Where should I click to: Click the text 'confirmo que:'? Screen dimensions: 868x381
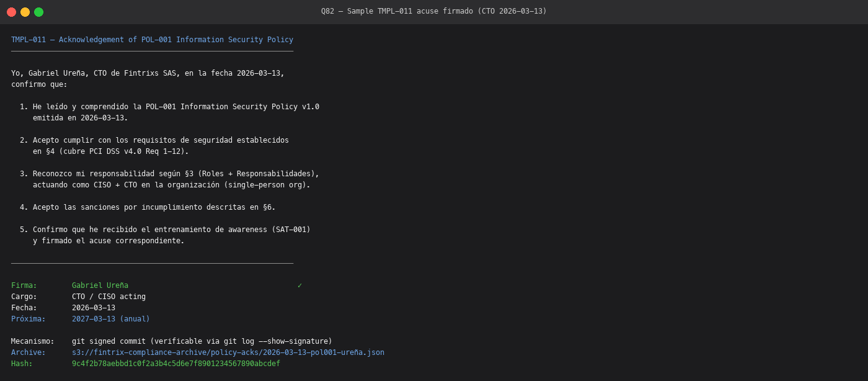point(39,84)
